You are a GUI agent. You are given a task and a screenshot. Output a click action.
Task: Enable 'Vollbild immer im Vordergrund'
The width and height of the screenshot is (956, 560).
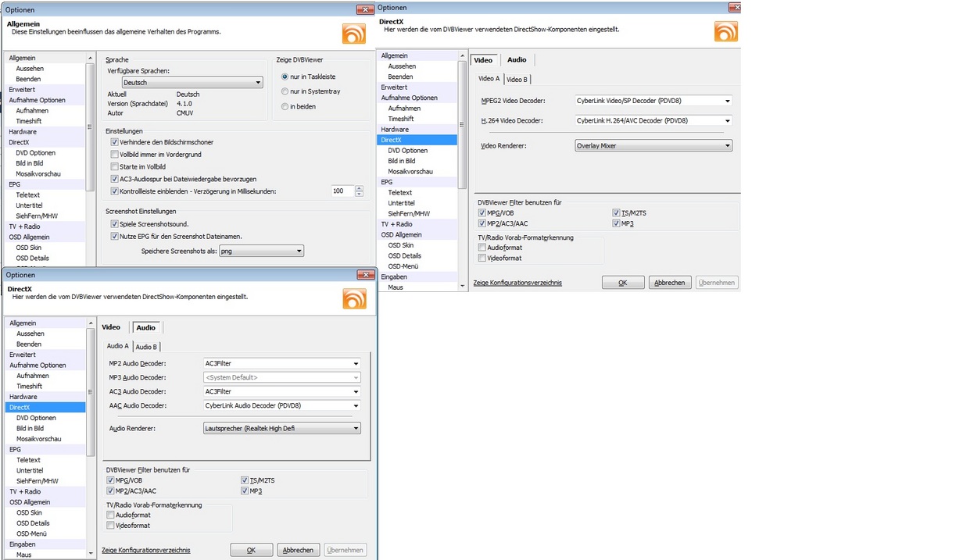point(115,155)
